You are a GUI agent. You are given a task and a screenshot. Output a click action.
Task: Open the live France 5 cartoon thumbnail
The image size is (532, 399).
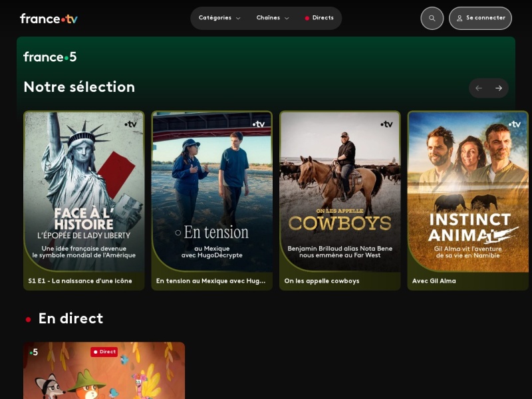104,370
